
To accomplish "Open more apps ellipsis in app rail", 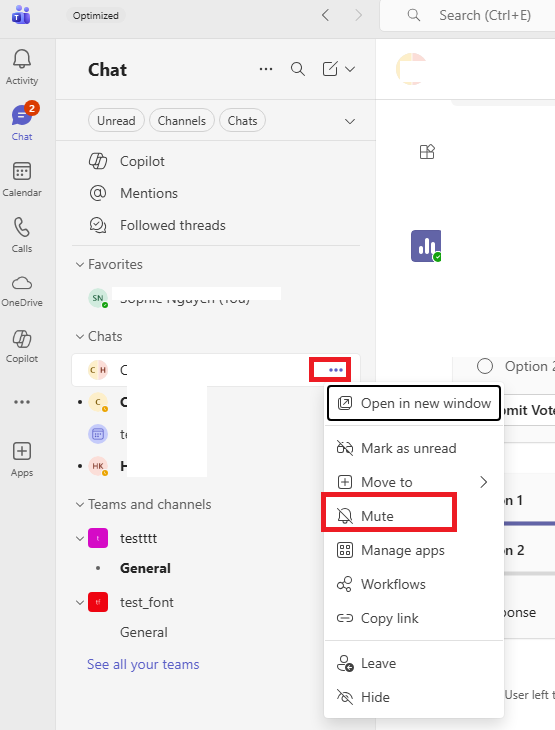I will tap(22, 402).
